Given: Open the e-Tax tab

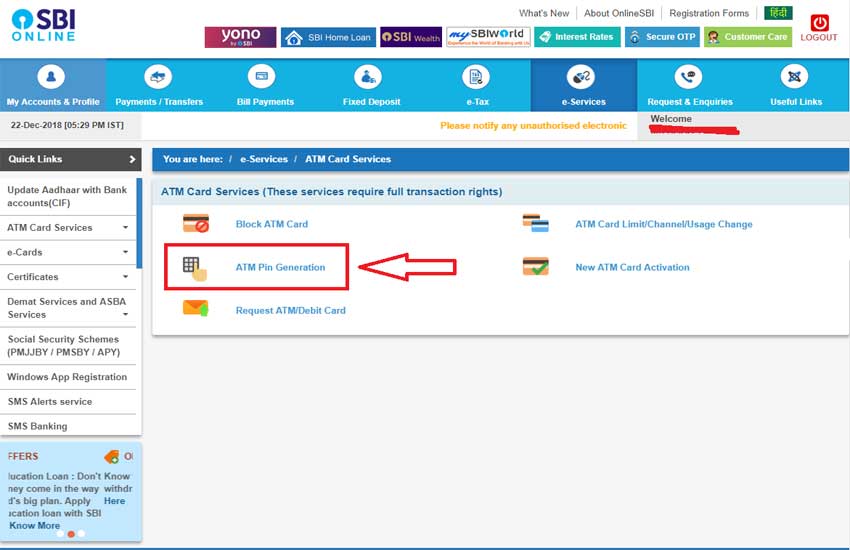Looking at the screenshot, I should [x=478, y=85].
